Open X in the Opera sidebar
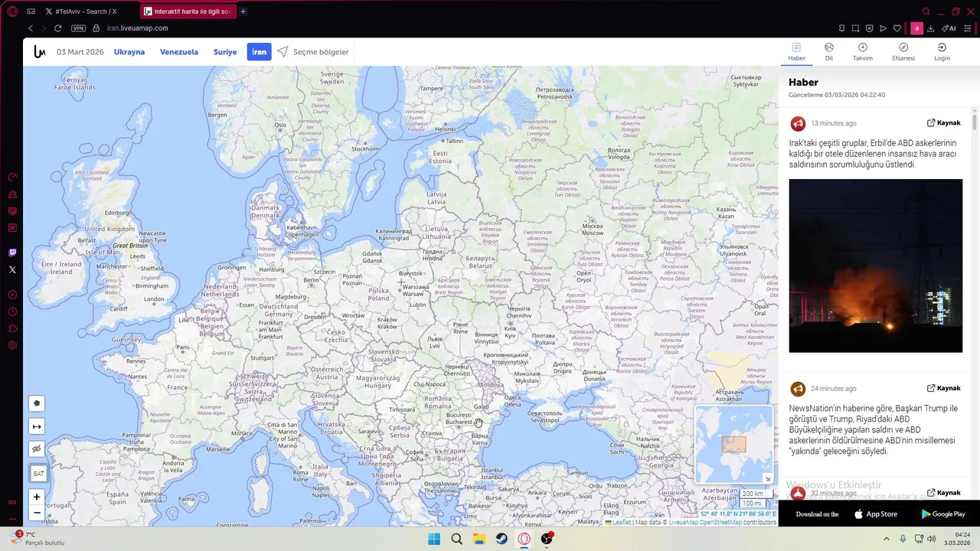980x551 pixels. tap(12, 269)
